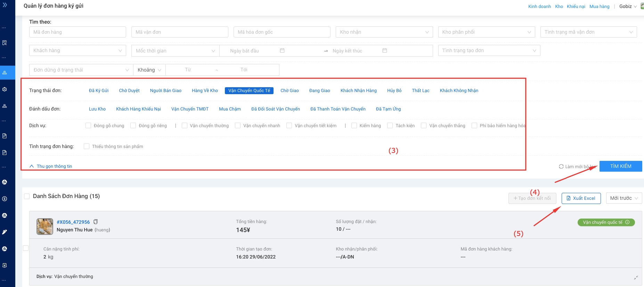Click the Mã đơn hàng input field
The image size is (644, 287).
(x=78, y=32)
